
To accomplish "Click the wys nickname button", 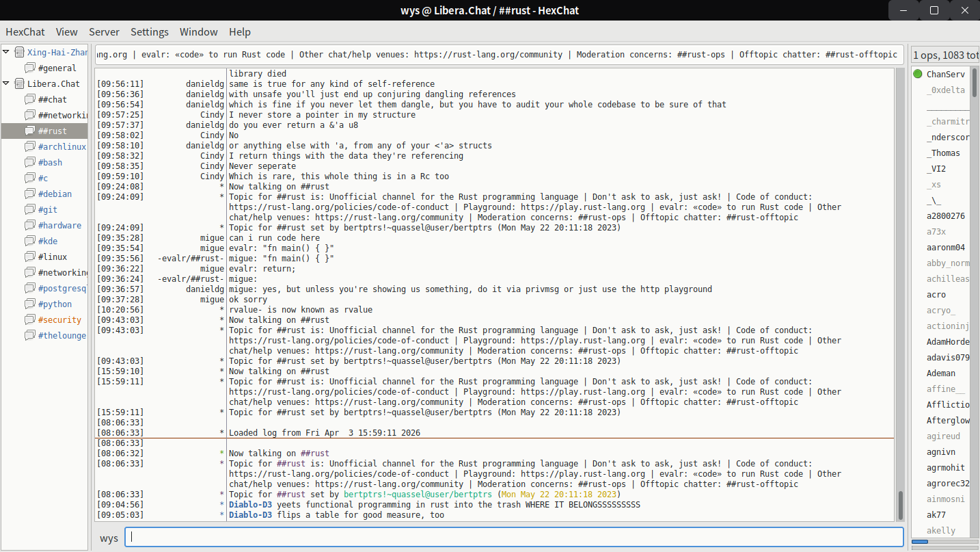I will (x=109, y=538).
